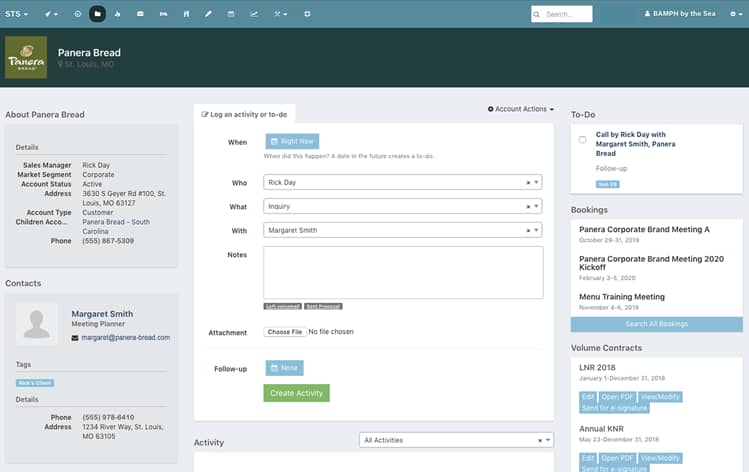Click the building icon in top navigation
749x472 pixels.
point(186,14)
